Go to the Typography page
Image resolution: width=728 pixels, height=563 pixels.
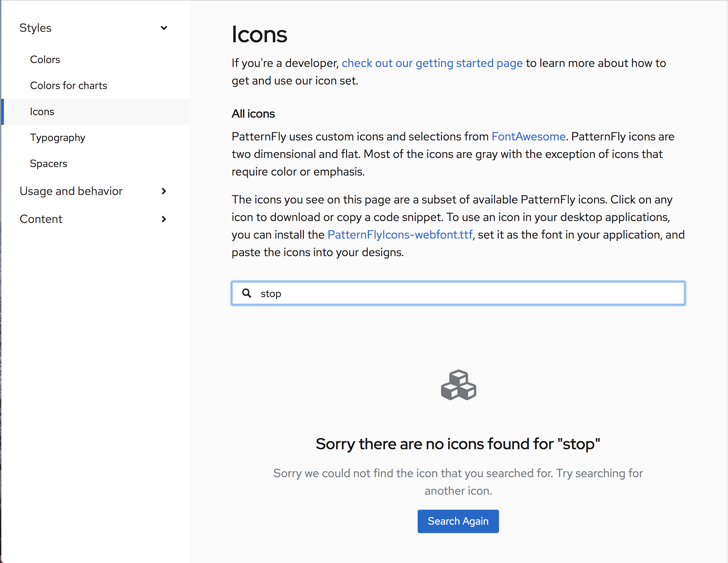[58, 137]
